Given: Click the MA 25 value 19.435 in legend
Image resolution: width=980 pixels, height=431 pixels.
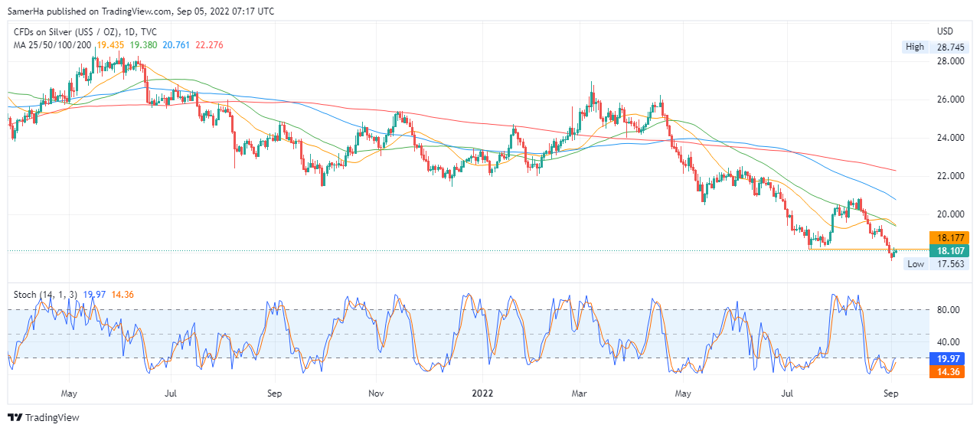Looking at the screenshot, I should point(112,45).
